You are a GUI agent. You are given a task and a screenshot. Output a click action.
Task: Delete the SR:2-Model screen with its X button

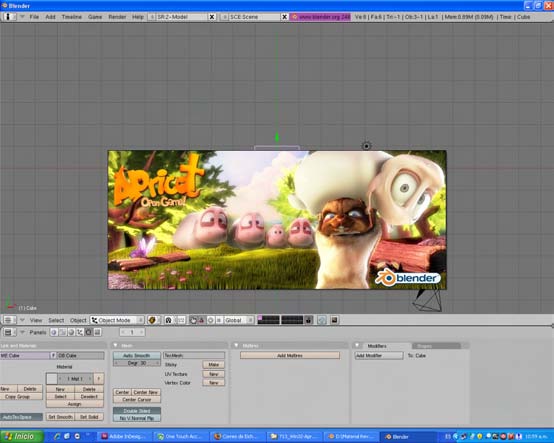click(212, 17)
